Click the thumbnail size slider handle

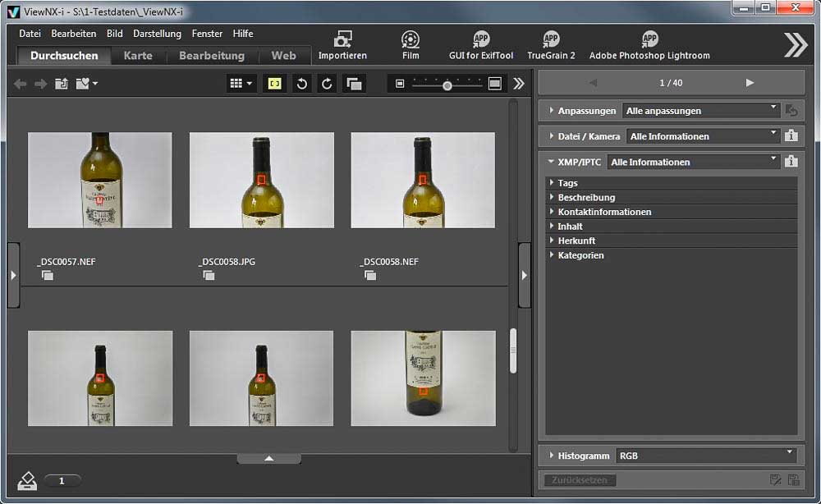point(447,85)
